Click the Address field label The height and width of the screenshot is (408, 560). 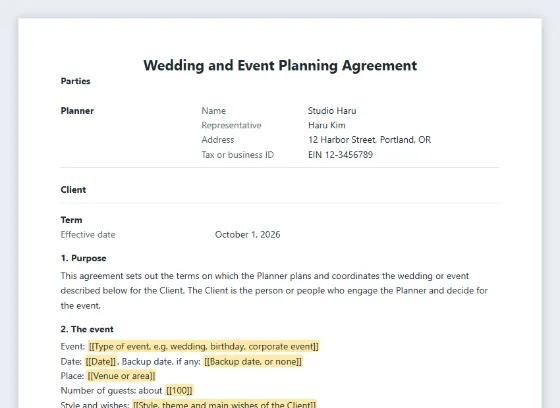coord(218,140)
